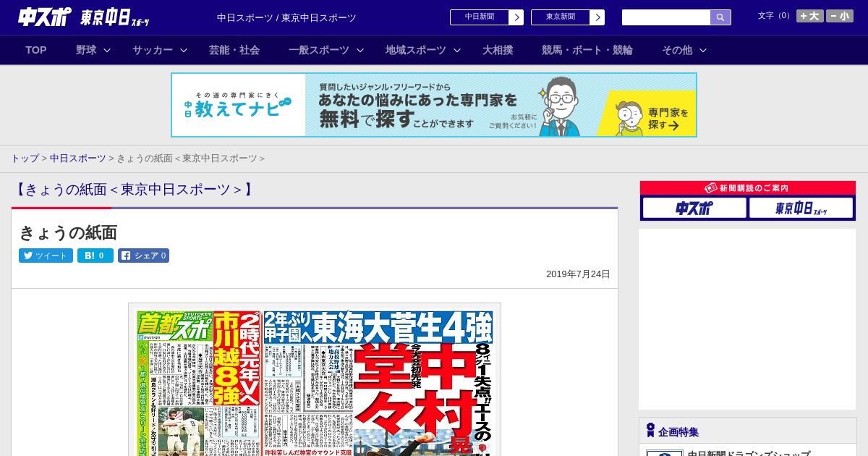This screenshot has width=868, height=456.
Task: Click the 【きょうの紙面＜東京中日スポーツ＞】 title
Action: pyautogui.click(x=134, y=190)
